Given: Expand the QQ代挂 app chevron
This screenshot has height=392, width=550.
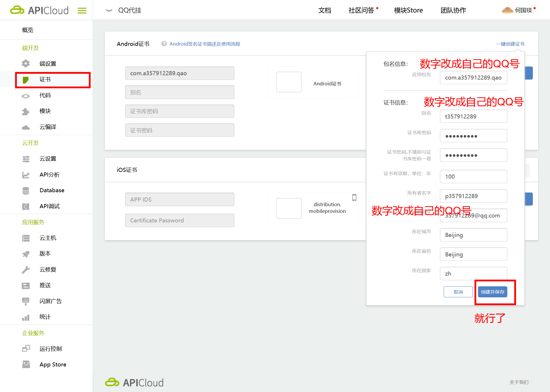Looking at the screenshot, I should point(109,10).
